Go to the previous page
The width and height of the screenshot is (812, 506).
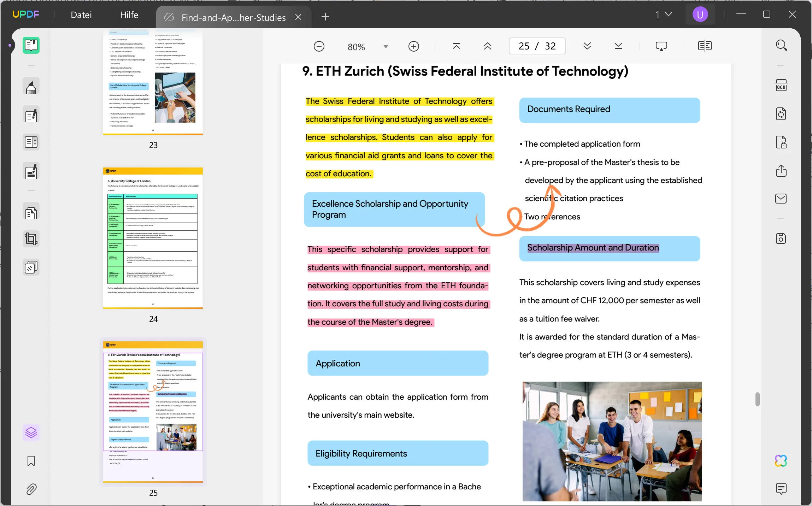(487, 46)
